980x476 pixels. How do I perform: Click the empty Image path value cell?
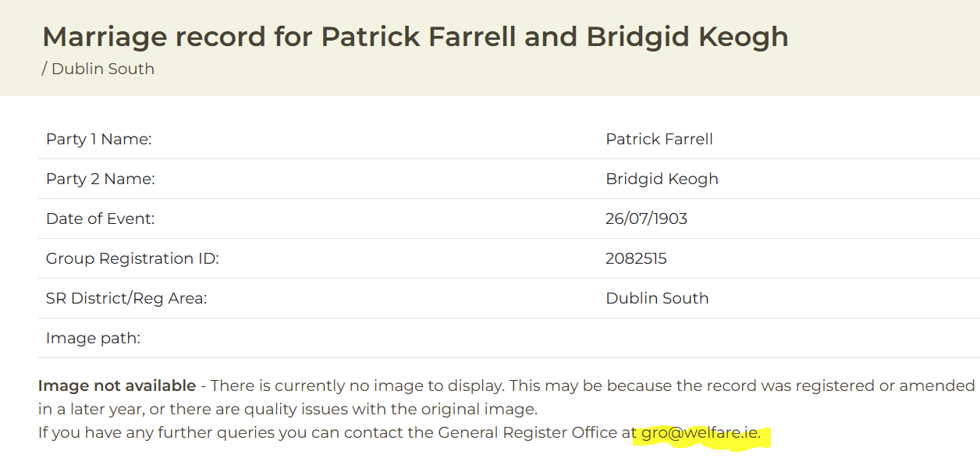point(788,338)
